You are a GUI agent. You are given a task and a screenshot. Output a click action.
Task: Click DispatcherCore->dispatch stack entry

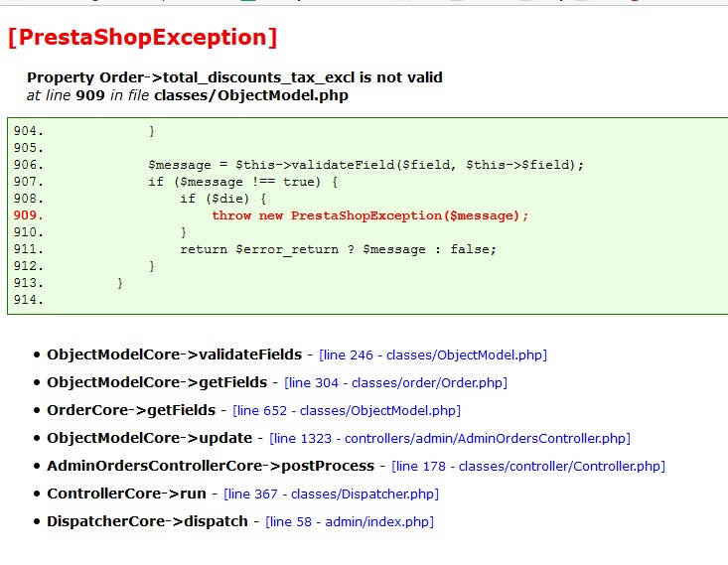click(147, 521)
